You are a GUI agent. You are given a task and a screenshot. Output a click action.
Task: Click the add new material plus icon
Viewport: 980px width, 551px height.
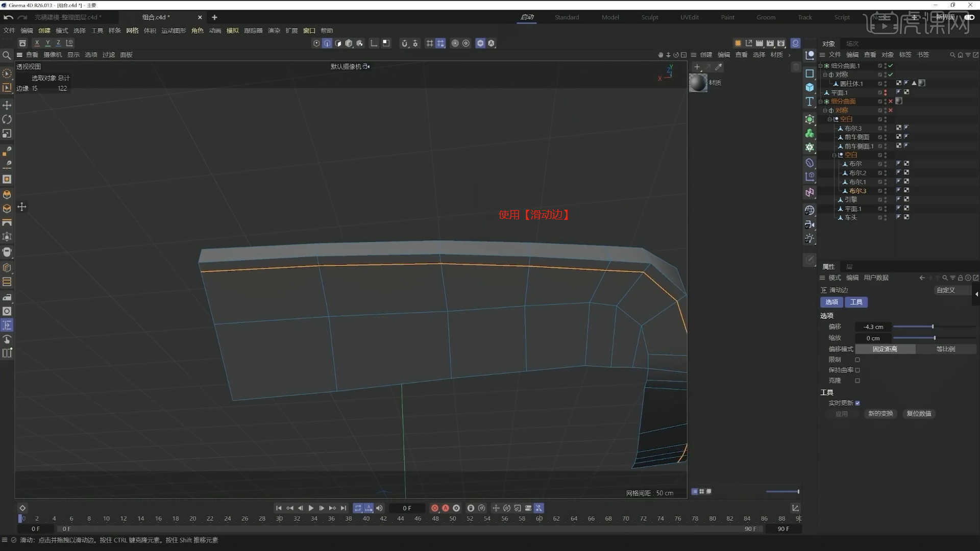(697, 67)
